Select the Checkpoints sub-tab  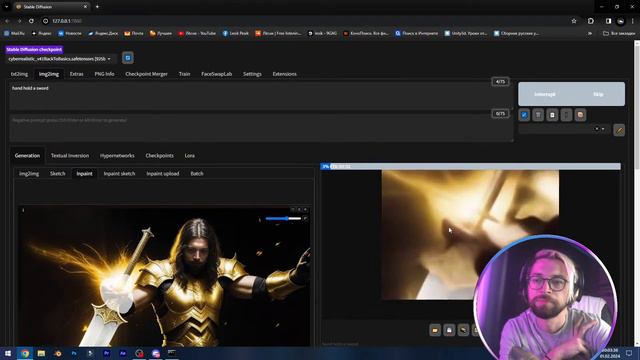pos(159,156)
